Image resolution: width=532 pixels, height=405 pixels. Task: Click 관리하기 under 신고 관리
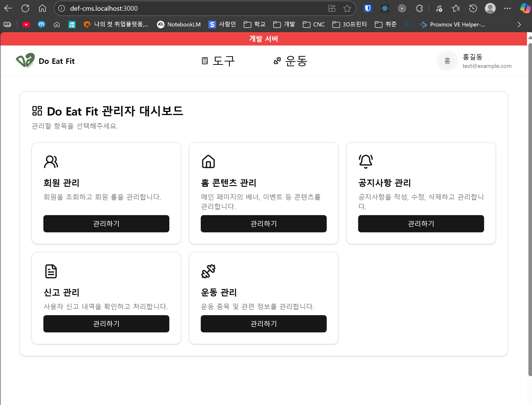tap(106, 324)
